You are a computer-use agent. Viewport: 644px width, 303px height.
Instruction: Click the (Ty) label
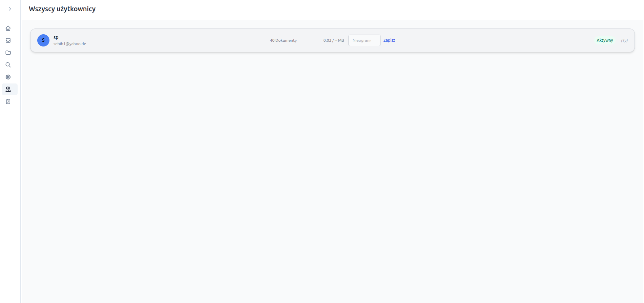[x=624, y=40]
